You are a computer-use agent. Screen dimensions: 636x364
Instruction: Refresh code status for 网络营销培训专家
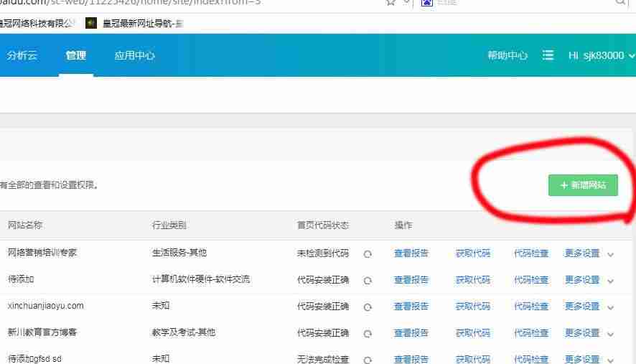click(368, 254)
